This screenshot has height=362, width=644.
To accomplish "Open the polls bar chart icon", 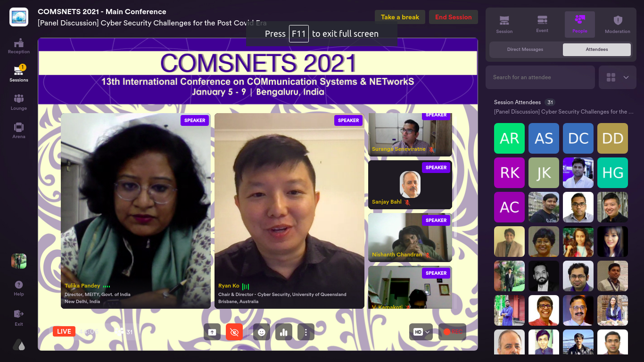I will point(284,332).
